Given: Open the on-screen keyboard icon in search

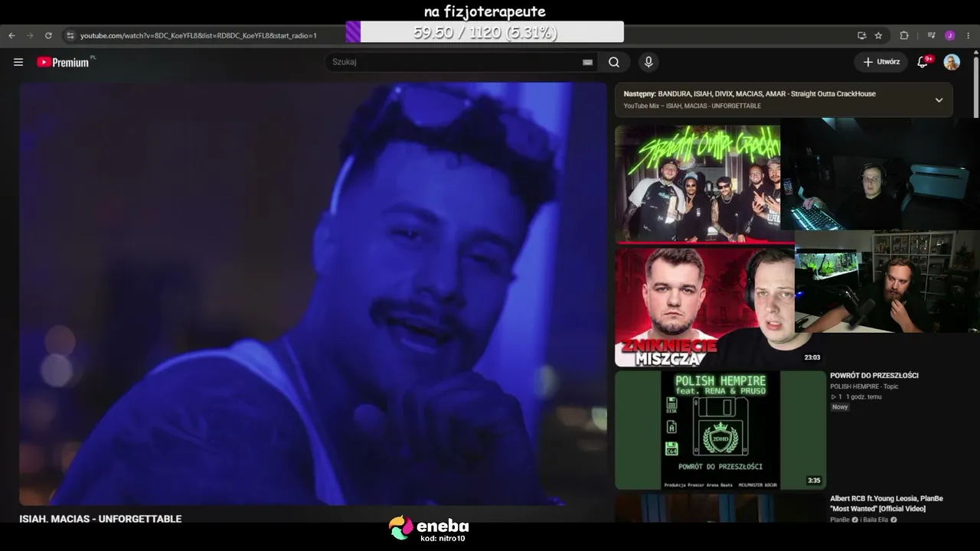Looking at the screenshot, I should click(587, 62).
